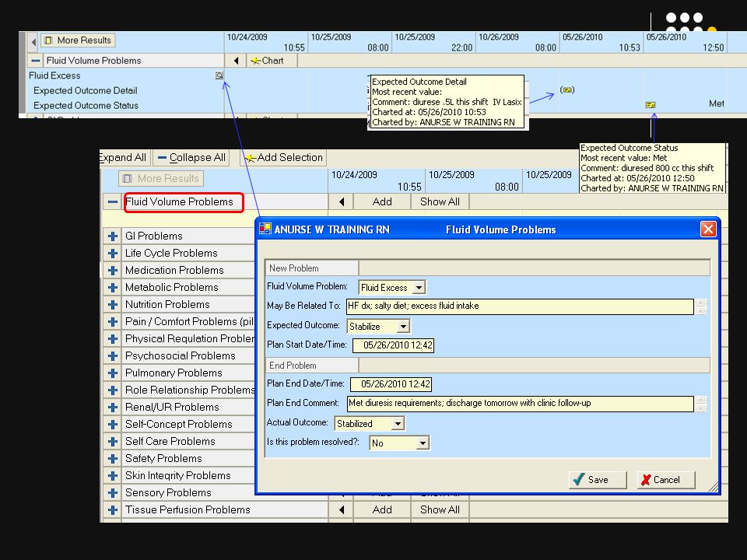Expand Pain / Comfort Problems

point(112,322)
